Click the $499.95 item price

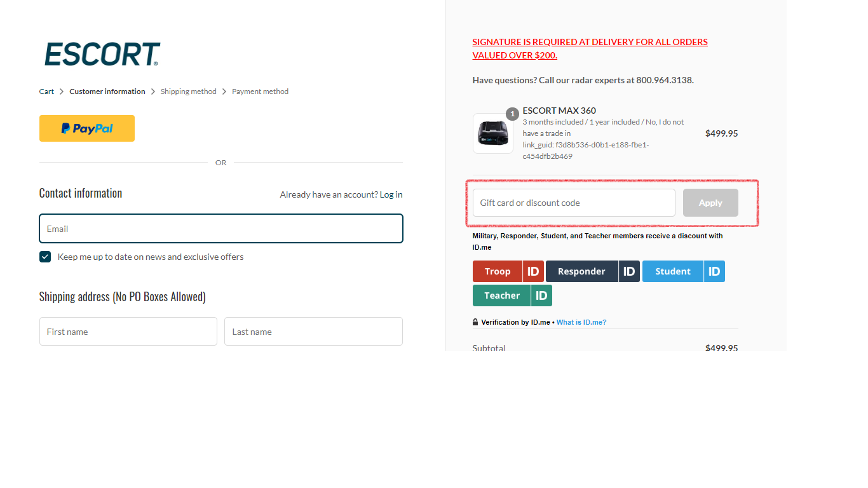(x=722, y=133)
